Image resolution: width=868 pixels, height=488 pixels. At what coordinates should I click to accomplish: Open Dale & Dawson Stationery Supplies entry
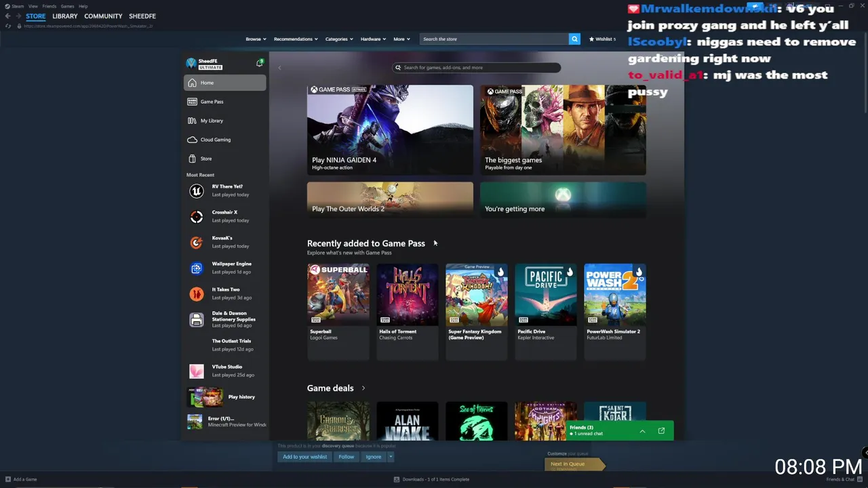pyautogui.click(x=224, y=320)
